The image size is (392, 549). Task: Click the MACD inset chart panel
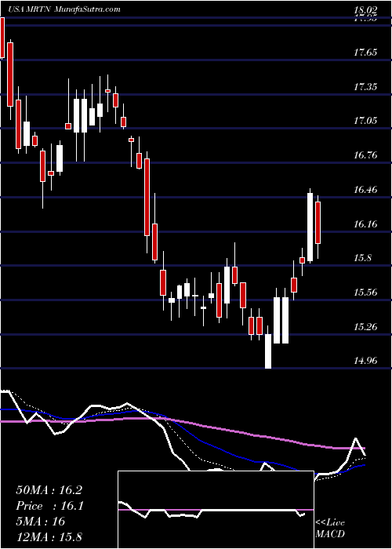click(x=216, y=510)
